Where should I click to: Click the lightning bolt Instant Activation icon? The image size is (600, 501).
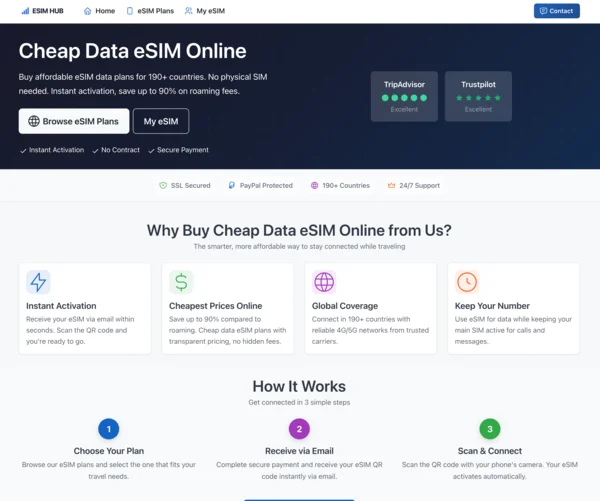pos(38,282)
